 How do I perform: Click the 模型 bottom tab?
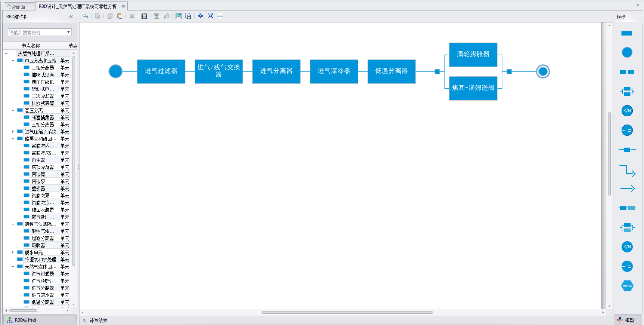(628, 320)
